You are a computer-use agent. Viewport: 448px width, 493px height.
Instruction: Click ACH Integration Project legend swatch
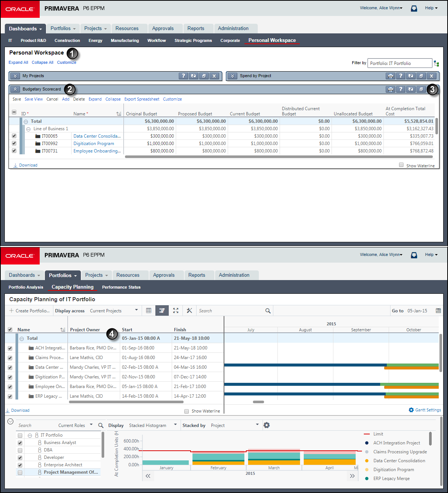pos(367,443)
